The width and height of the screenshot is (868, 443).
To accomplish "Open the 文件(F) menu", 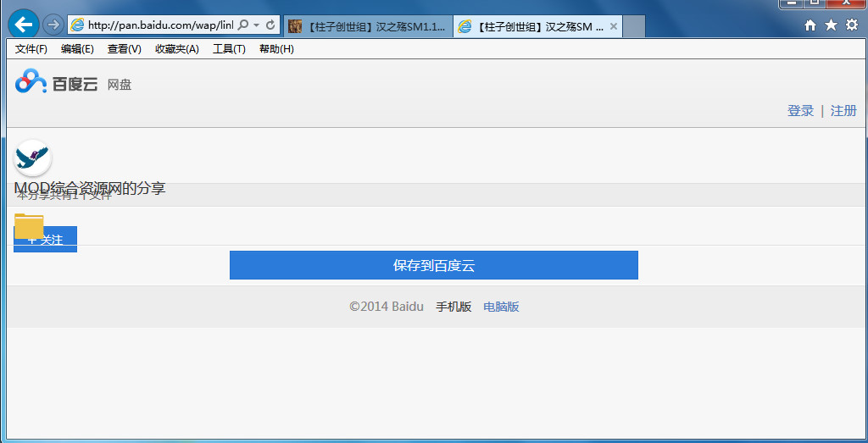I will pyautogui.click(x=31, y=49).
